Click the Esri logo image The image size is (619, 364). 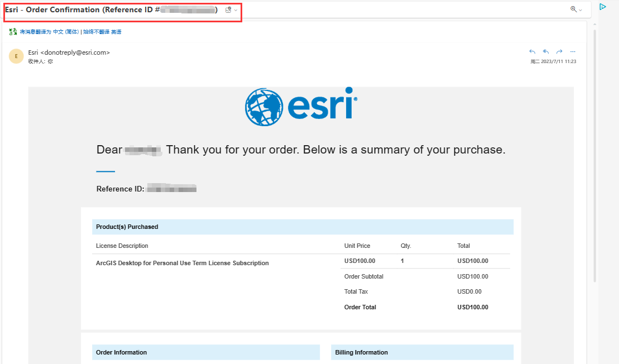301,106
